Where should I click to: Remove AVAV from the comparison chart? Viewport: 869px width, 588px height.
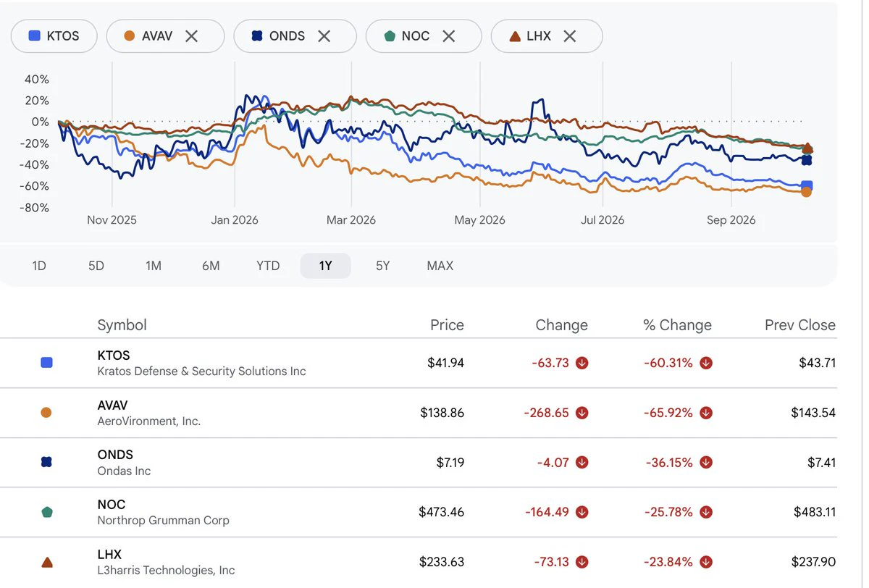(x=191, y=36)
